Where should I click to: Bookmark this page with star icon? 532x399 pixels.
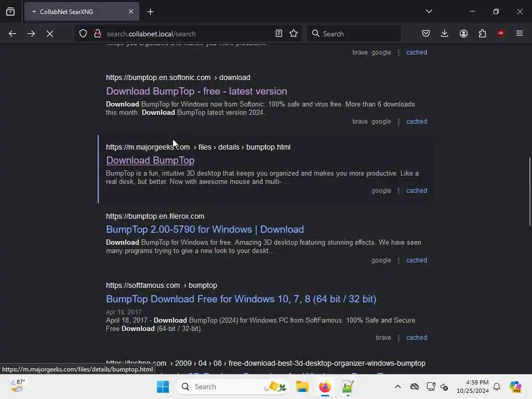click(x=294, y=34)
